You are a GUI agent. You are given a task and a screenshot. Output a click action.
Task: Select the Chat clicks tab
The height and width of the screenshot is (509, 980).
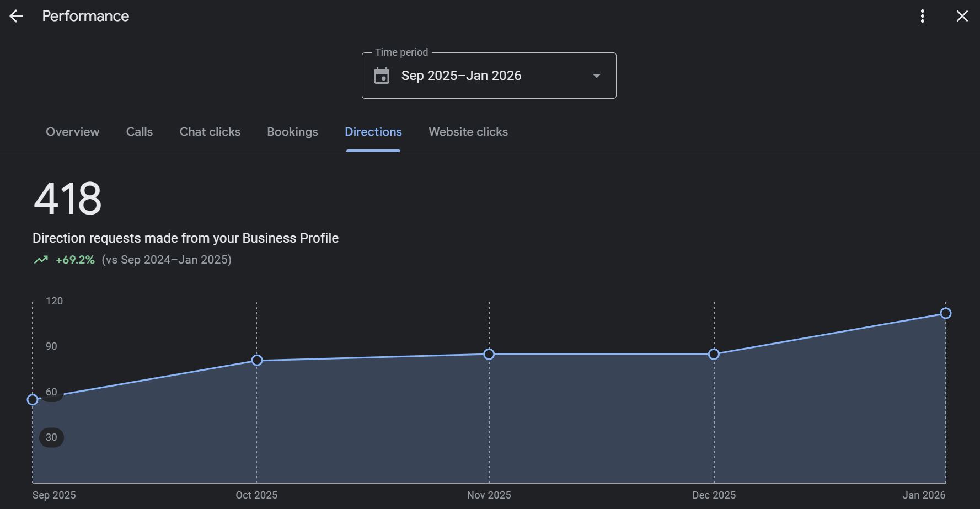[209, 132]
